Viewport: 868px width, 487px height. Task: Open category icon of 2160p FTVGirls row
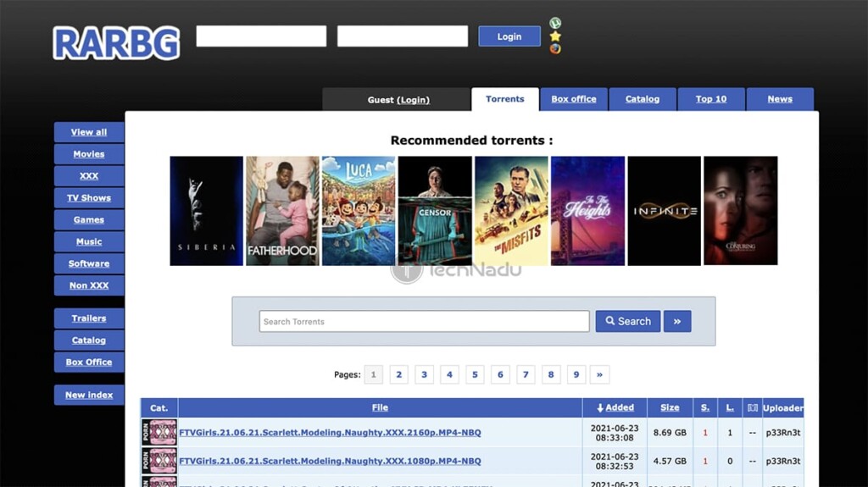click(159, 433)
